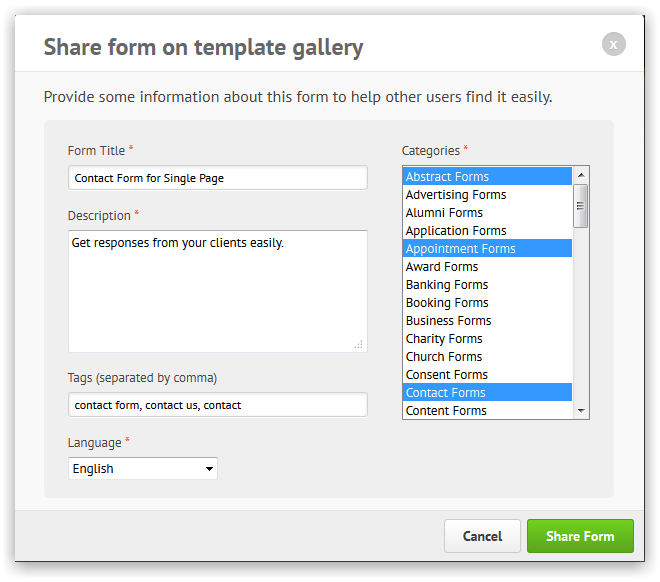The image size is (660, 582).
Task: Click categories list scroll up arrow
Action: (581, 175)
